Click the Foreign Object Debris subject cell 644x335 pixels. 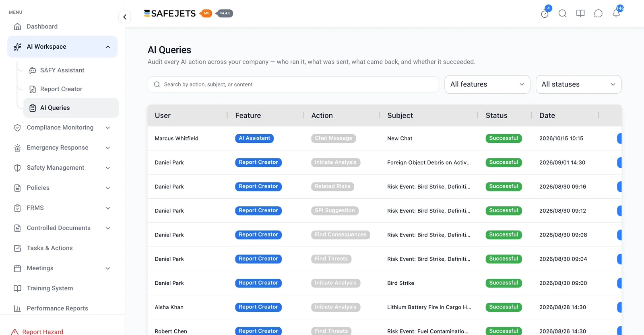click(429, 162)
